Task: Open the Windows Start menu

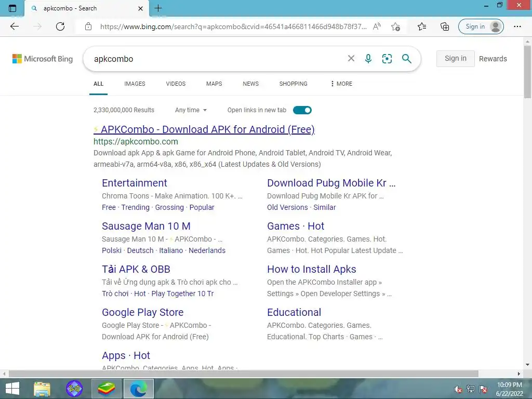Action: (x=12, y=389)
